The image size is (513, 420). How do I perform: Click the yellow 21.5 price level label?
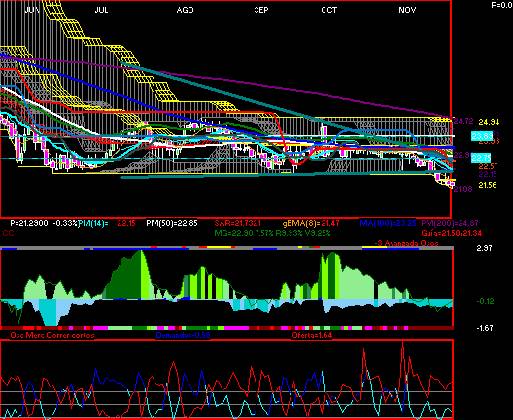488,185
